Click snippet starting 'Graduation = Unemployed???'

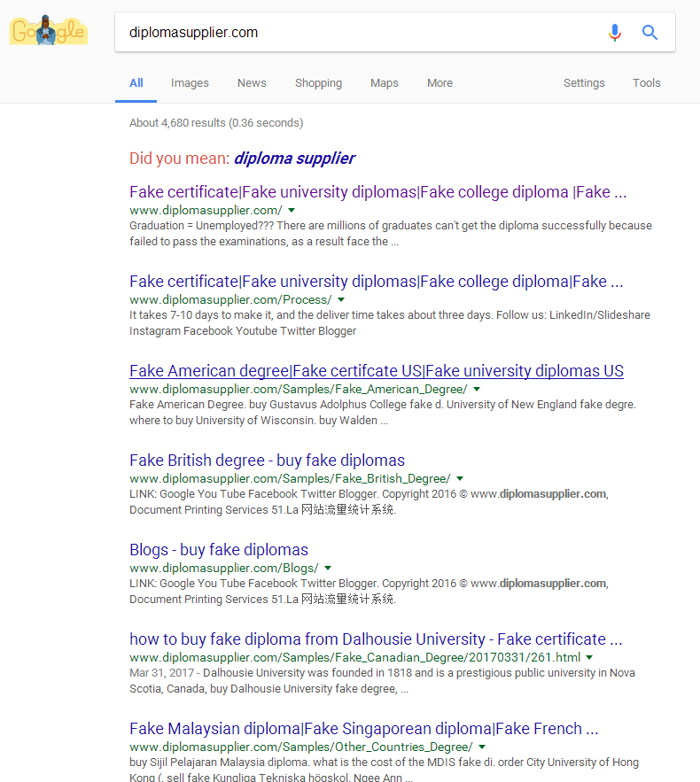(391, 234)
